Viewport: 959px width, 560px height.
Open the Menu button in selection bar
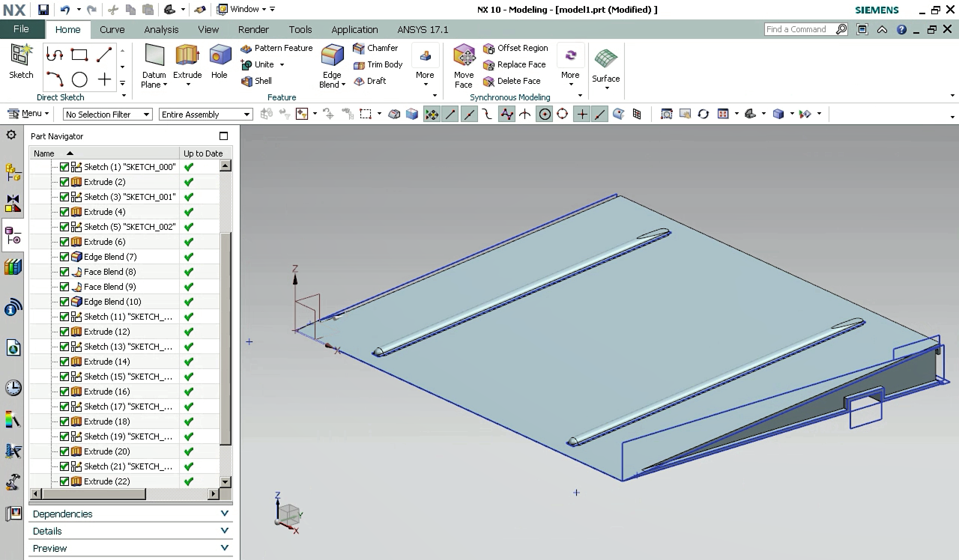click(x=28, y=114)
